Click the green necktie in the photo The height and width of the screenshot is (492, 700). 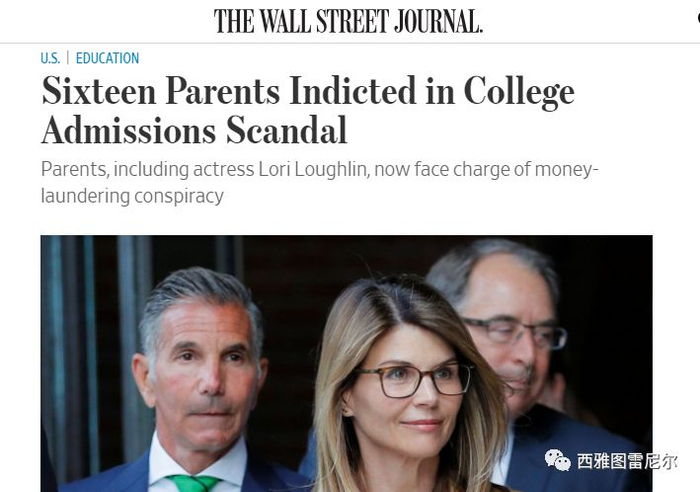click(x=195, y=484)
